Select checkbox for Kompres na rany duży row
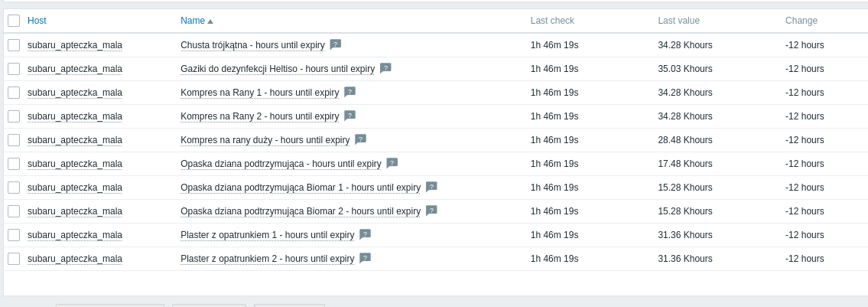 pos(14,140)
